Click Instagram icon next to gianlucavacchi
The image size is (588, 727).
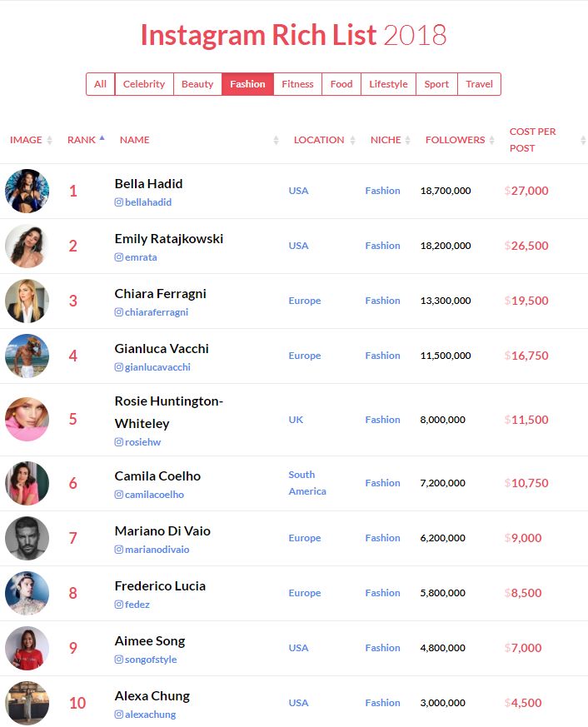click(119, 367)
